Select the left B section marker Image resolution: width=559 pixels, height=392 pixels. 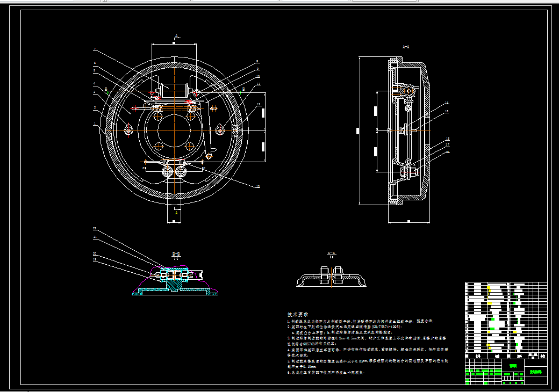coord(106,89)
